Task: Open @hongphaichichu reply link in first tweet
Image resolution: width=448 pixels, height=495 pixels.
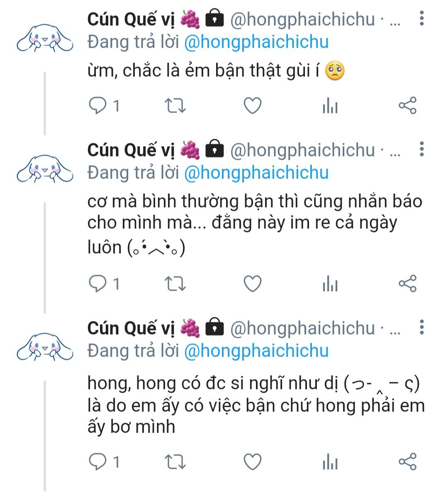Action: 256,42
